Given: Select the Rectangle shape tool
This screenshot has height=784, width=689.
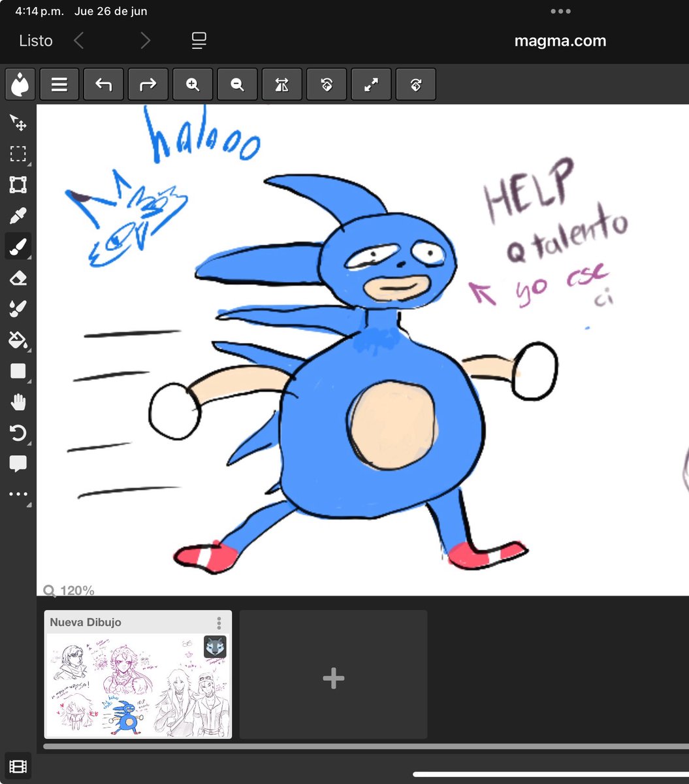Looking at the screenshot, I should click(18, 371).
